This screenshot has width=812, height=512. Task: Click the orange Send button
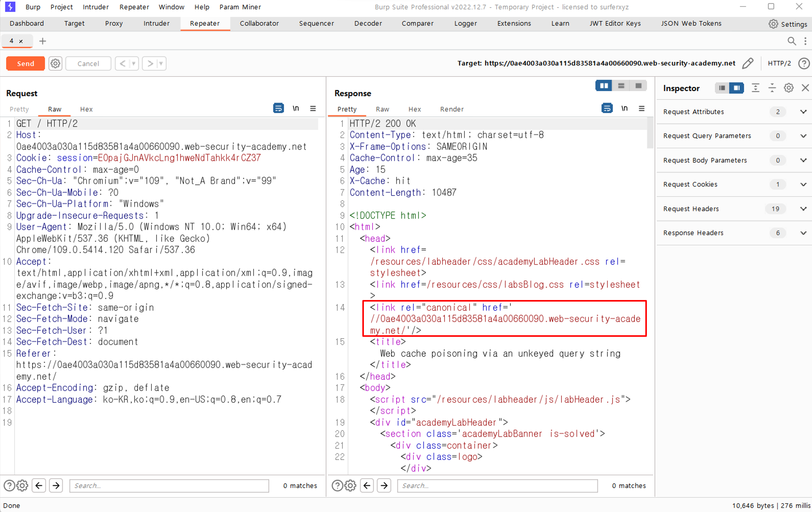point(25,63)
